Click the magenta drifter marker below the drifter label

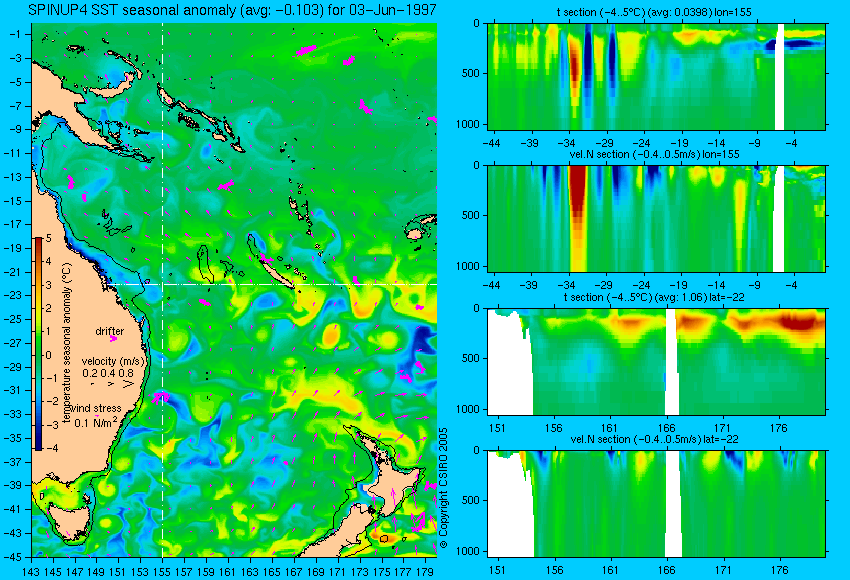(113, 339)
